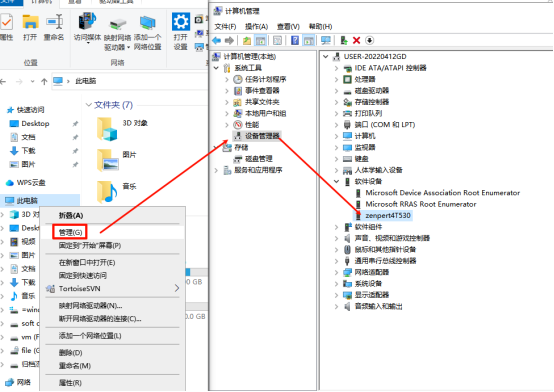The width and height of the screenshot is (554, 392).
Task: Click the Properties checkmark ribbon icon
Action: point(6,22)
